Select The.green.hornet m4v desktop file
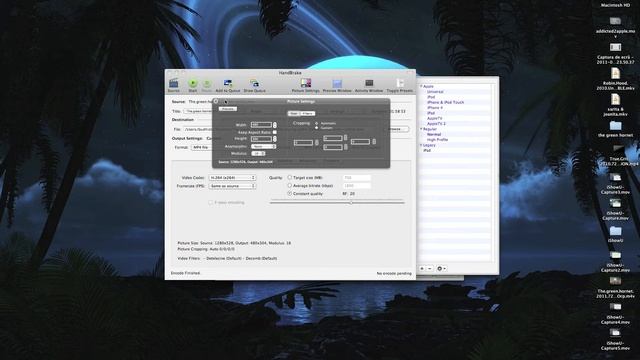Screen dimensions: 640x360 615,281
